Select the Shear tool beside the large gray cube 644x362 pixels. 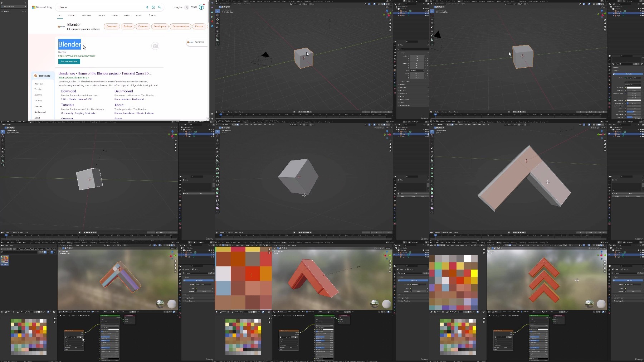point(218,208)
